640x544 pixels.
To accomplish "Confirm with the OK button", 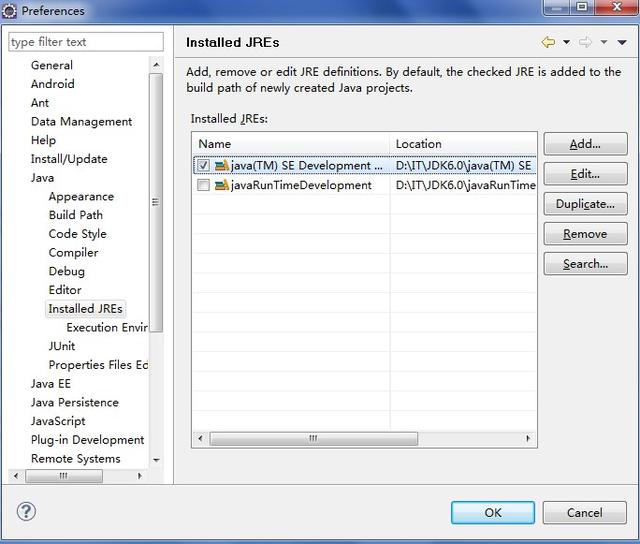I will [x=493, y=513].
